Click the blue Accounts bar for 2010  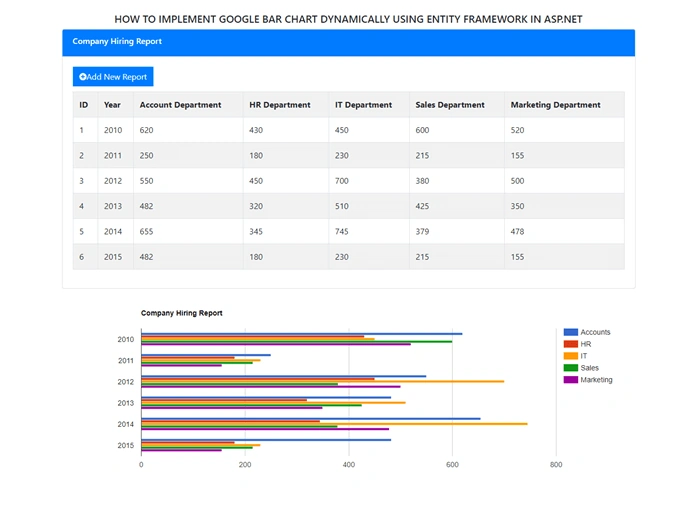coord(302,334)
